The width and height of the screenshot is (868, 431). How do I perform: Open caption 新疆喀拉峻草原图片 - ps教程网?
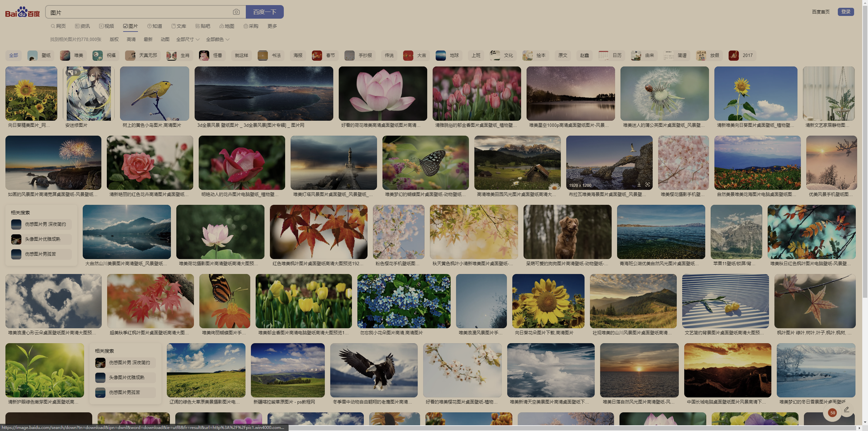click(284, 402)
